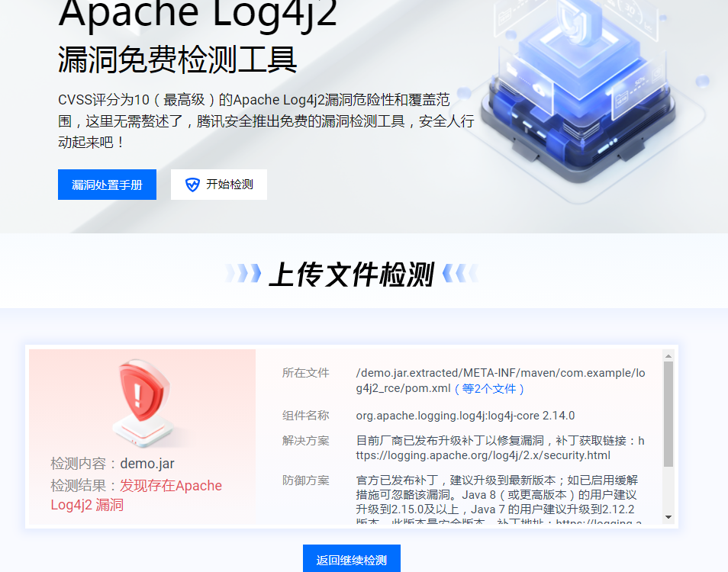728x572 pixels.
Task: Click the /demo.jar.extracted/META-INF file path text
Action: point(501,381)
